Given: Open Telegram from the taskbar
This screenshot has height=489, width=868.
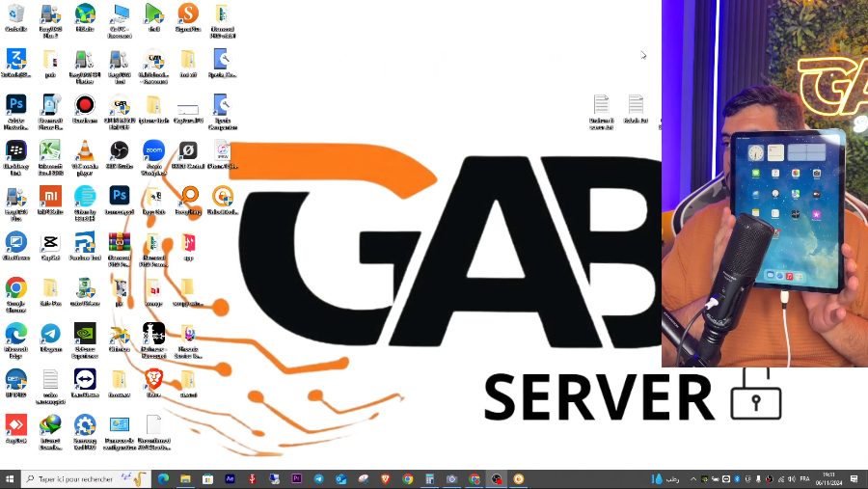Looking at the screenshot, I should [319, 479].
